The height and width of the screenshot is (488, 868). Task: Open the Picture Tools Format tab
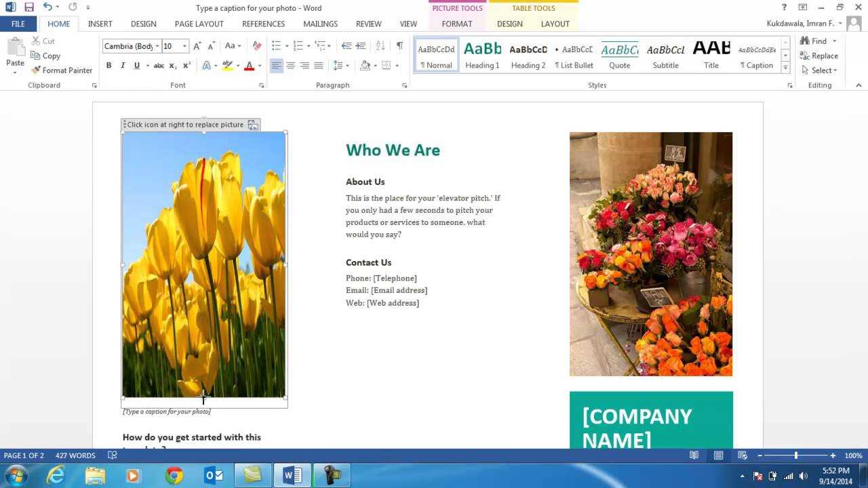tap(456, 24)
